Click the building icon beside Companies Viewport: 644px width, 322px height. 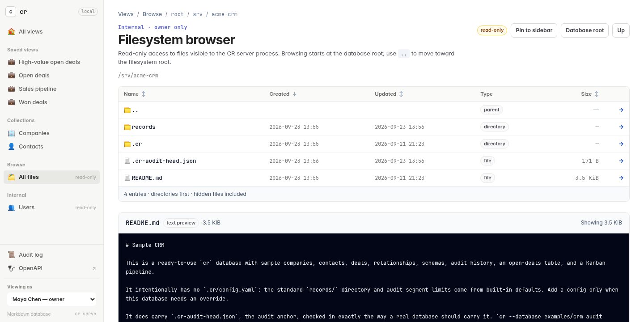tap(12, 133)
